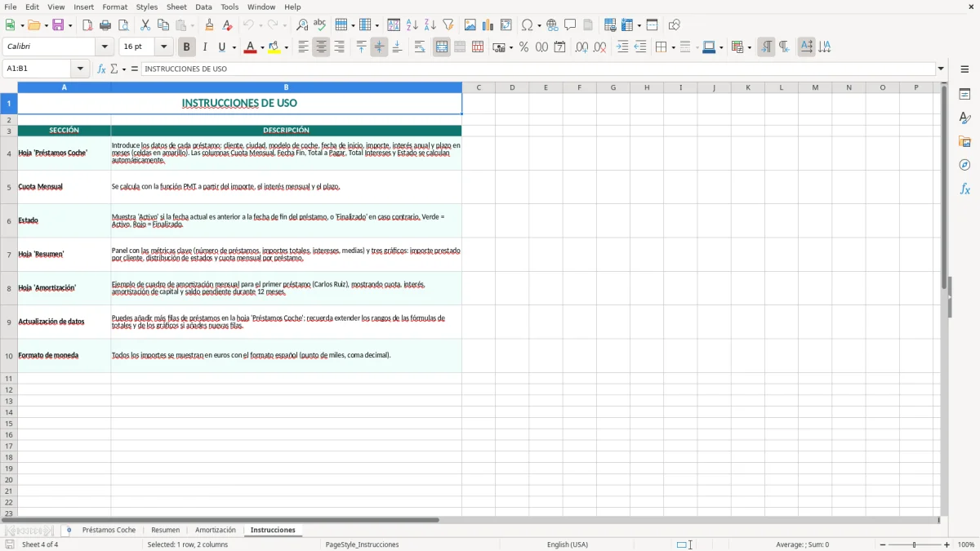Toggle Bold formatting
980x551 pixels.
click(187, 47)
